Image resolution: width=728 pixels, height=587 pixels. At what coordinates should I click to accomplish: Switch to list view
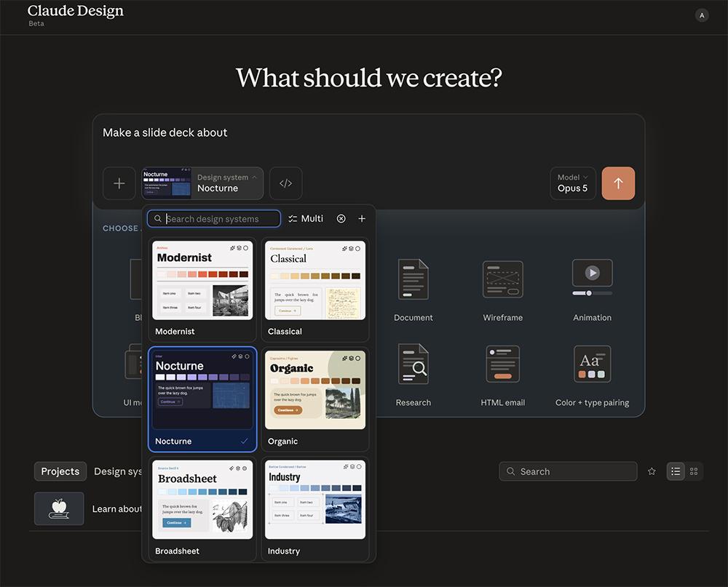tap(676, 471)
